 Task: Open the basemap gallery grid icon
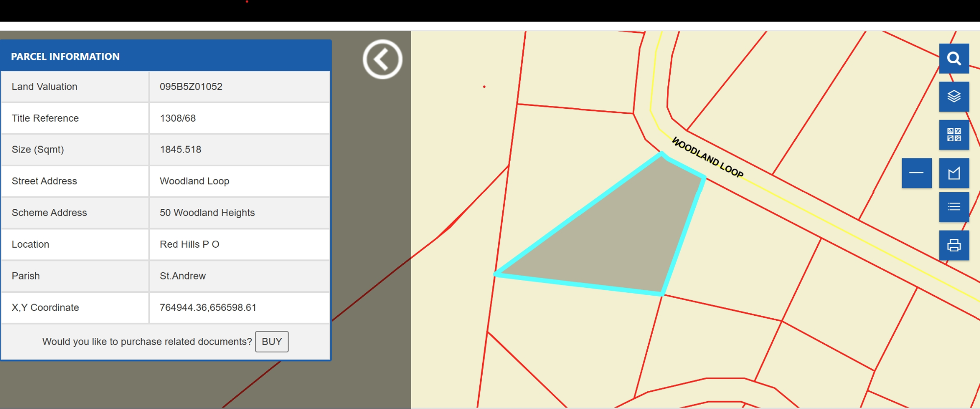(x=954, y=135)
